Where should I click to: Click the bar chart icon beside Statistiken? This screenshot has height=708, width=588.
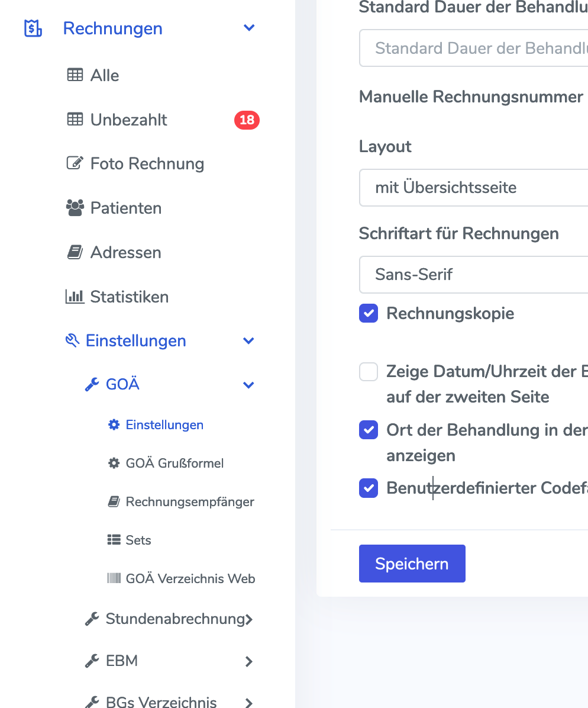pyautogui.click(x=75, y=297)
